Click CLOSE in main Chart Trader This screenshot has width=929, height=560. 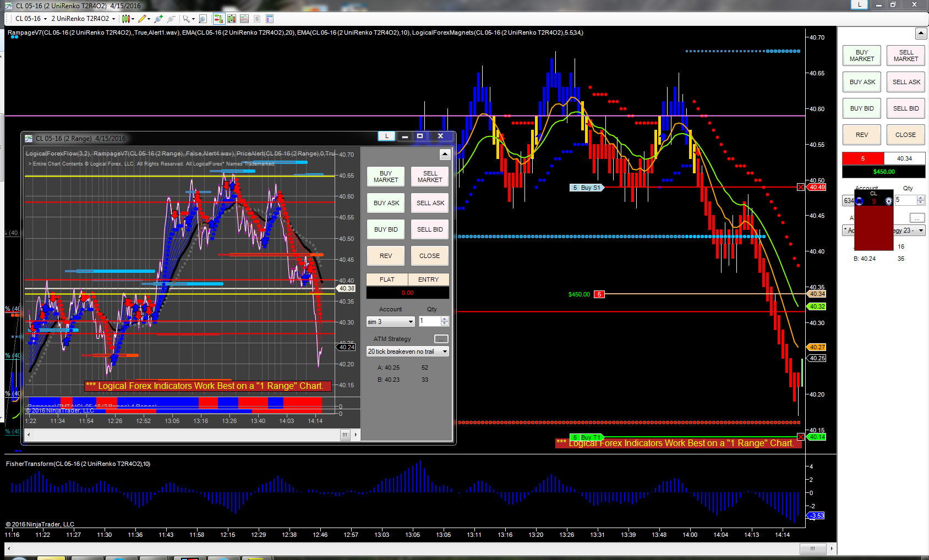point(906,135)
